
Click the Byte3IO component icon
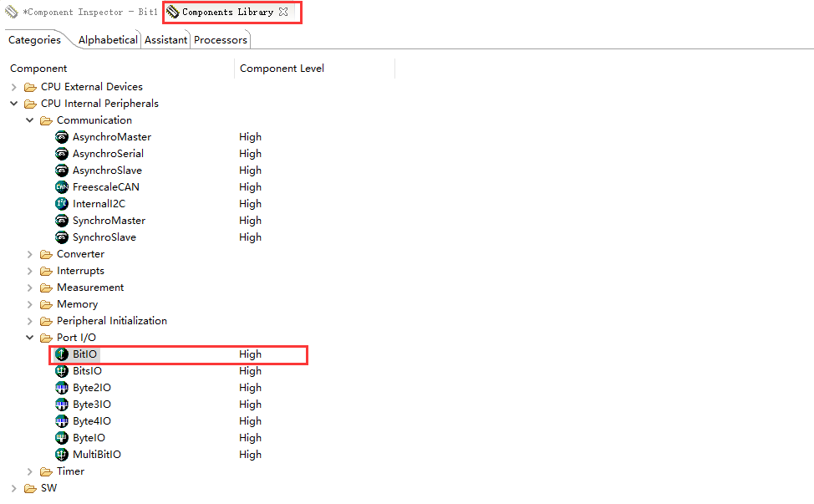pyautogui.click(x=62, y=405)
